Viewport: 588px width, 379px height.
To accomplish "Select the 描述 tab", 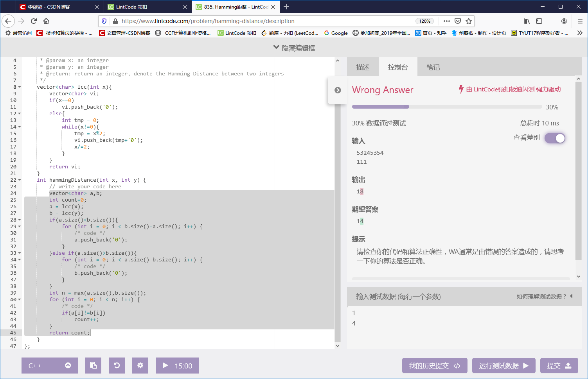I will (x=363, y=67).
